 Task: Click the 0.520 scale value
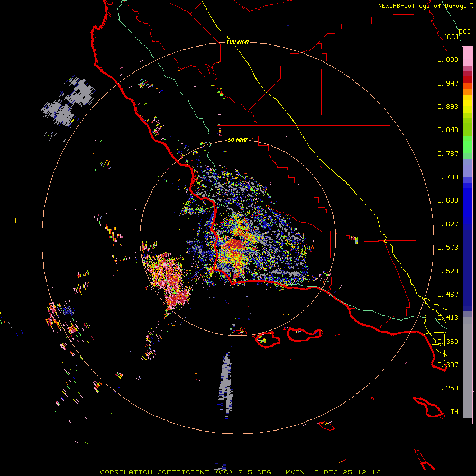[448, 271]
